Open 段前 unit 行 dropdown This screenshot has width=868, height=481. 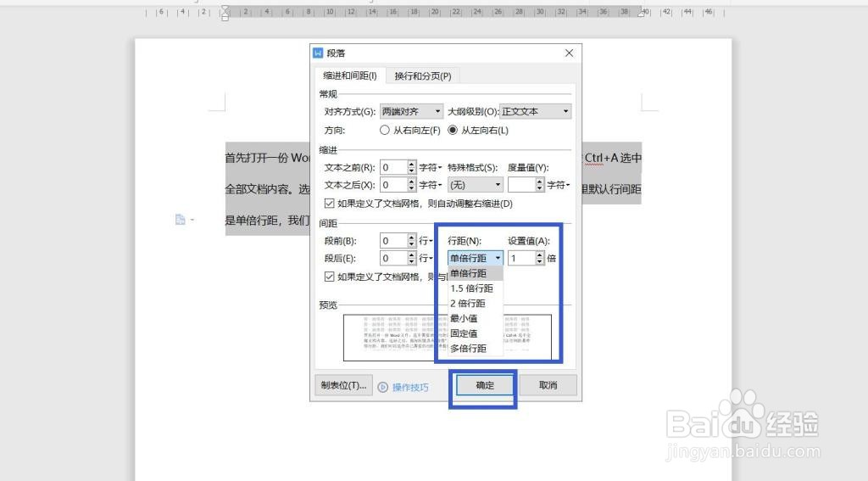[426, 241]
